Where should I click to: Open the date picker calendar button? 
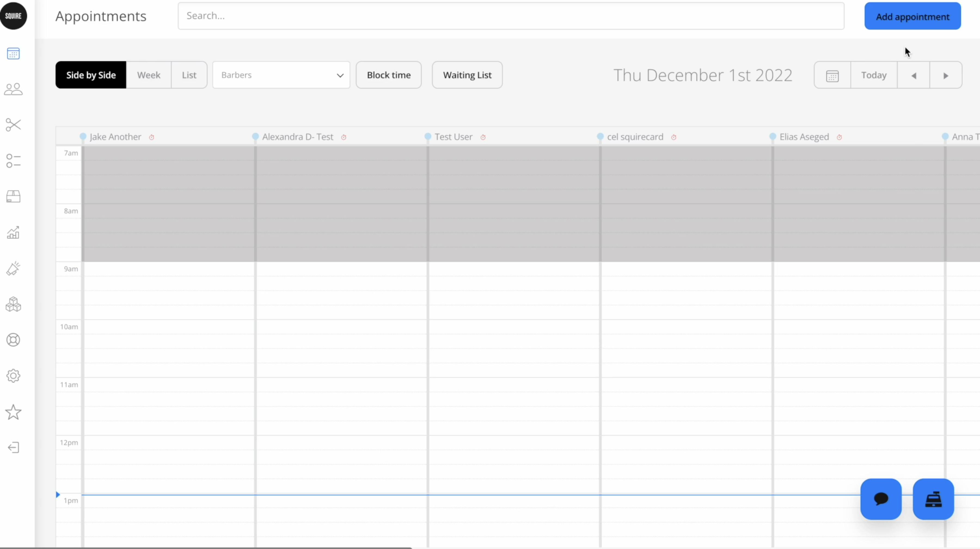point(832,75)
